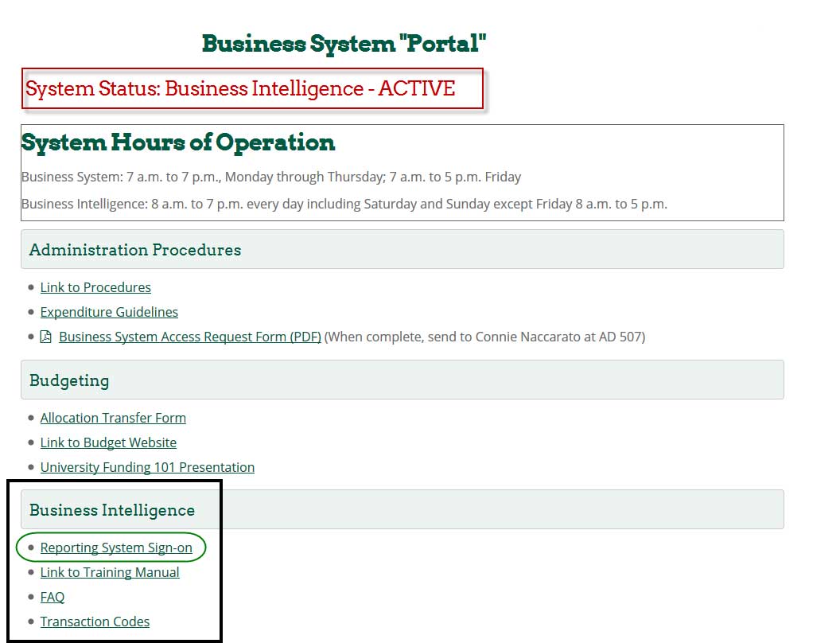The height and width of the screenshot is (643, 840).
Task: Open University Funding 101 Presentation link
Action: [147, 467]
